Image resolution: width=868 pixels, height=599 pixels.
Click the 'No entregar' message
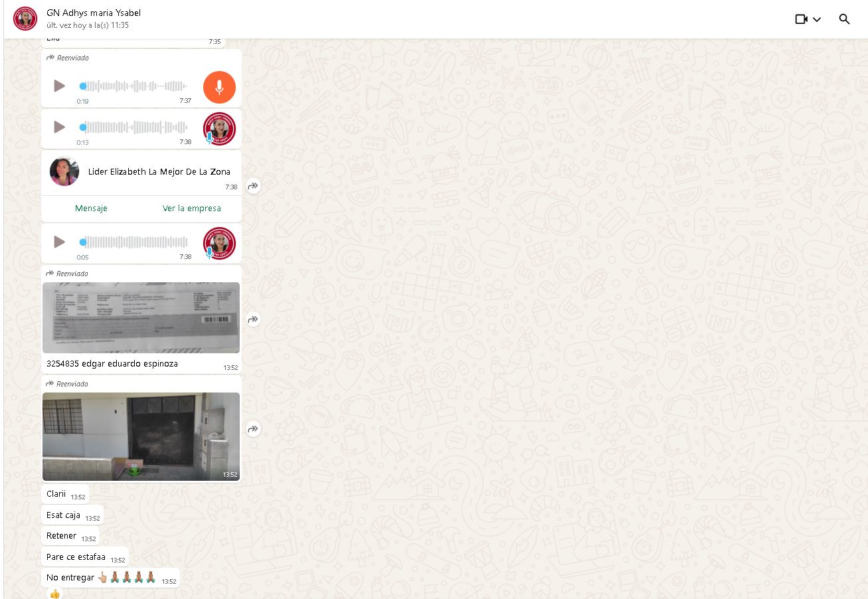[111, 578]
